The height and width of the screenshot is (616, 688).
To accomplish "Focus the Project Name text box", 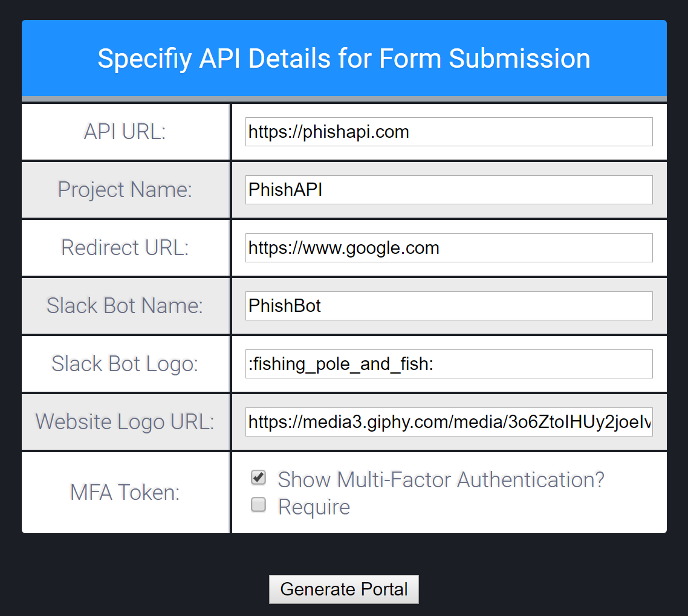I will coord(449,190).
